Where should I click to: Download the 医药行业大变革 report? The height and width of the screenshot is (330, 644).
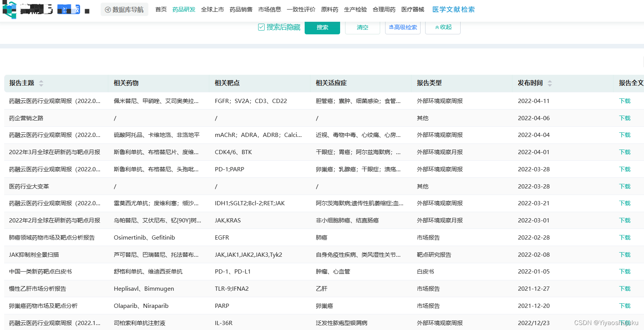625,187
